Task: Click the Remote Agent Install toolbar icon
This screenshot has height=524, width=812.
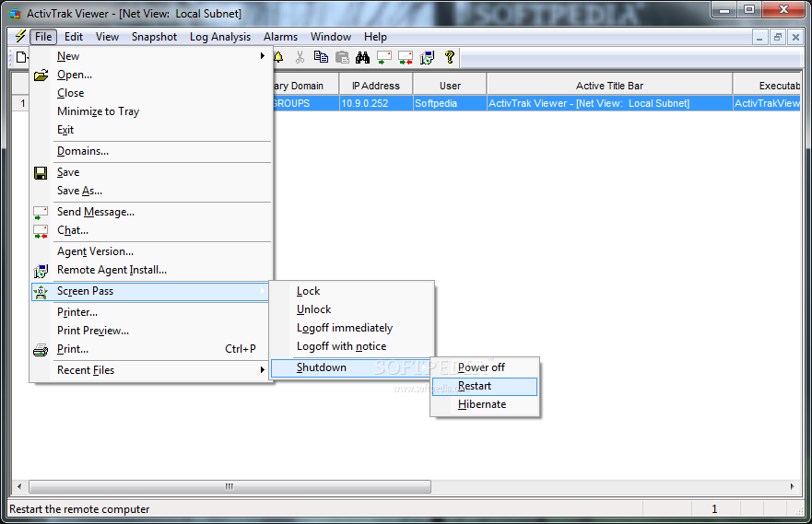Action: (428, 57)
